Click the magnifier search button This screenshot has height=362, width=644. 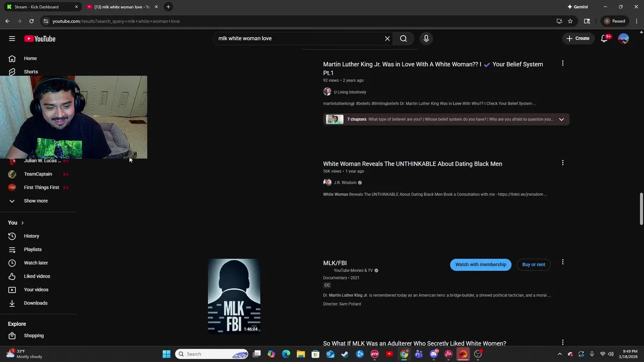pos(404,39)
